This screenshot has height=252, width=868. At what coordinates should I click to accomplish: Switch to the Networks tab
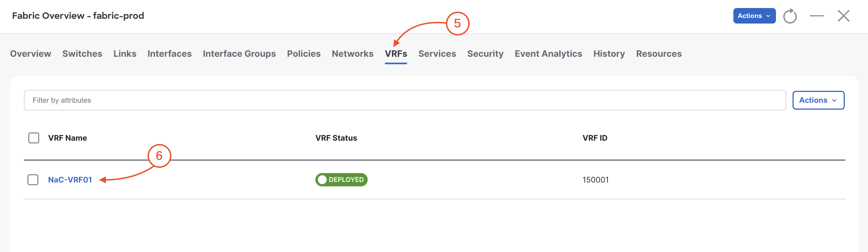click(x=352, y=54)
